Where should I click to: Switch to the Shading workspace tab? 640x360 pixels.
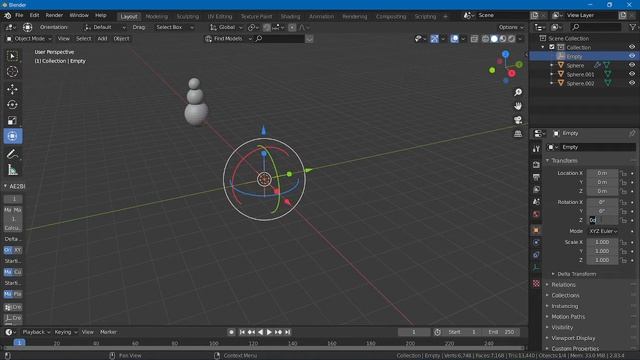[x=290, y=16]
